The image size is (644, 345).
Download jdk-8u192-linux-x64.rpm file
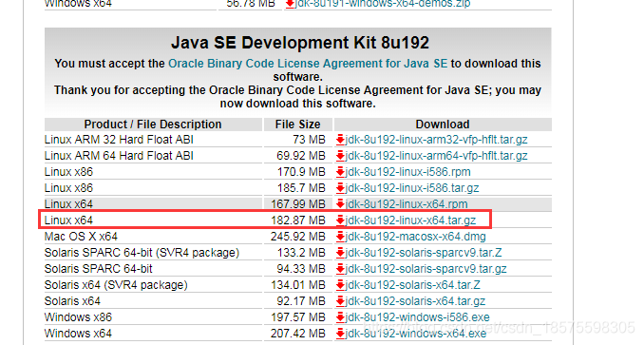[x=407, y=204]
